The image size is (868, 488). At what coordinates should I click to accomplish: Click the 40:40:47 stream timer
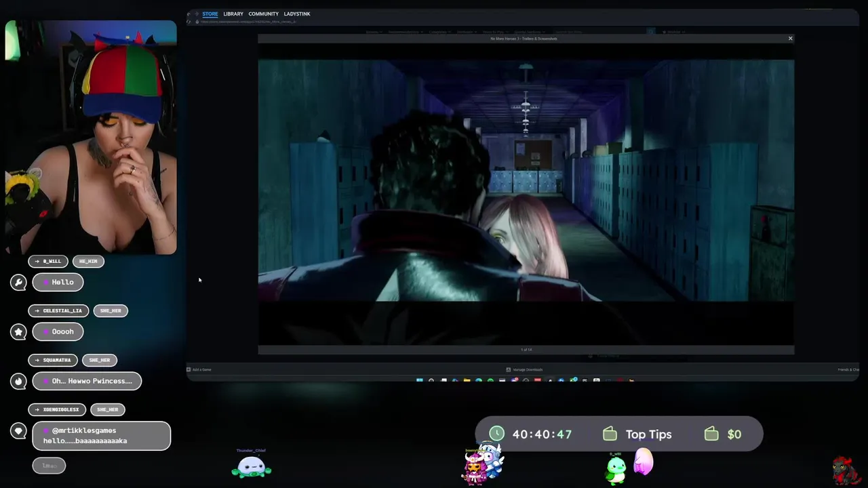(542, 434)
